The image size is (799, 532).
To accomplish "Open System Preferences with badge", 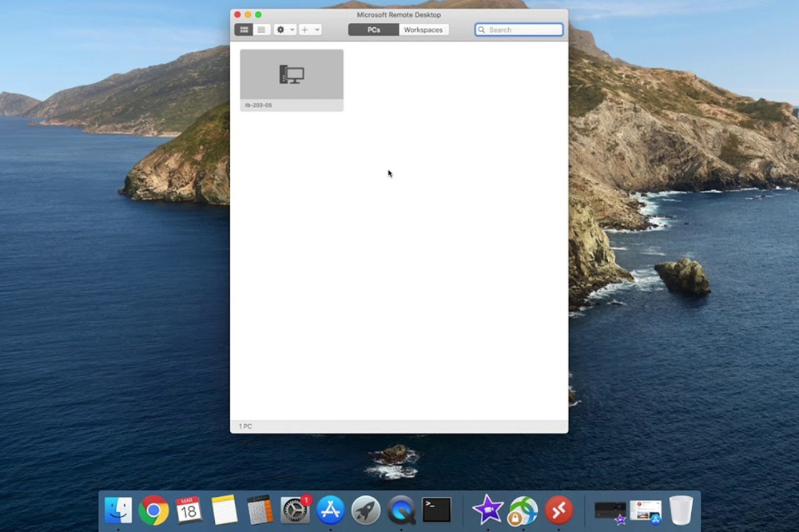I will [296, 510].
